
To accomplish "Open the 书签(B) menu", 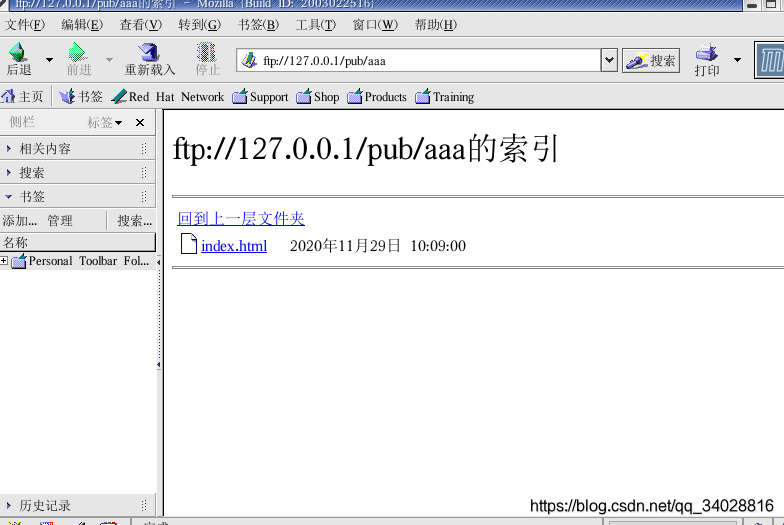I will coord(258,24).
